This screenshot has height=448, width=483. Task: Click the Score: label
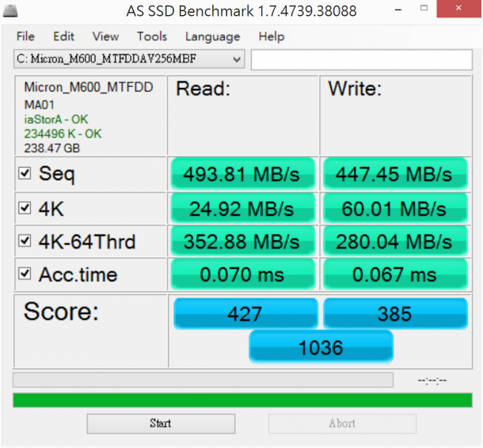tap(61, 312)
